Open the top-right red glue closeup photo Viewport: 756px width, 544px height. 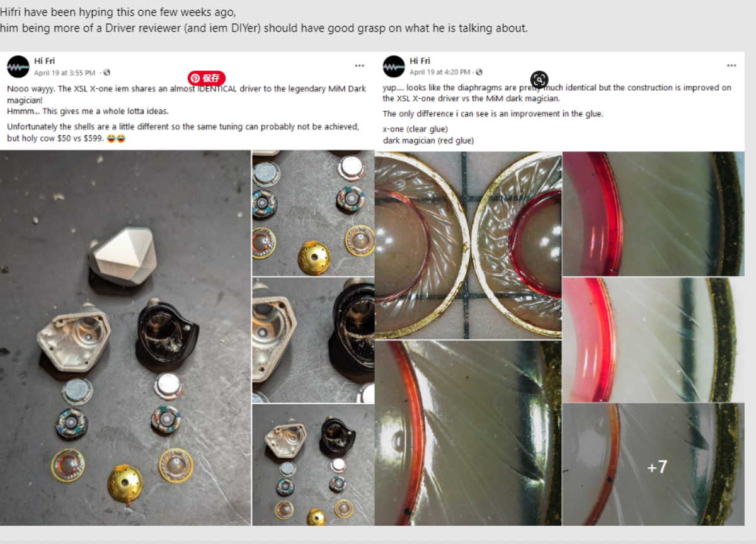tap(653, 213)
